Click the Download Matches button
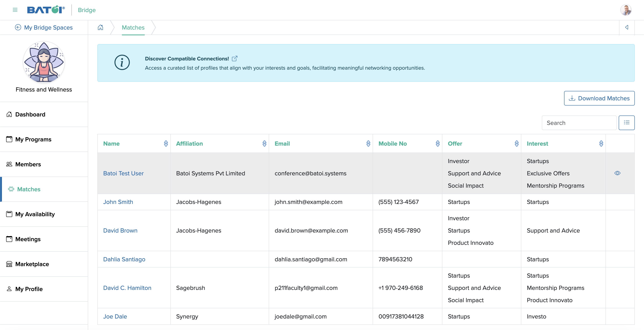This screenshot has width=644, height=330. (599, 98)
